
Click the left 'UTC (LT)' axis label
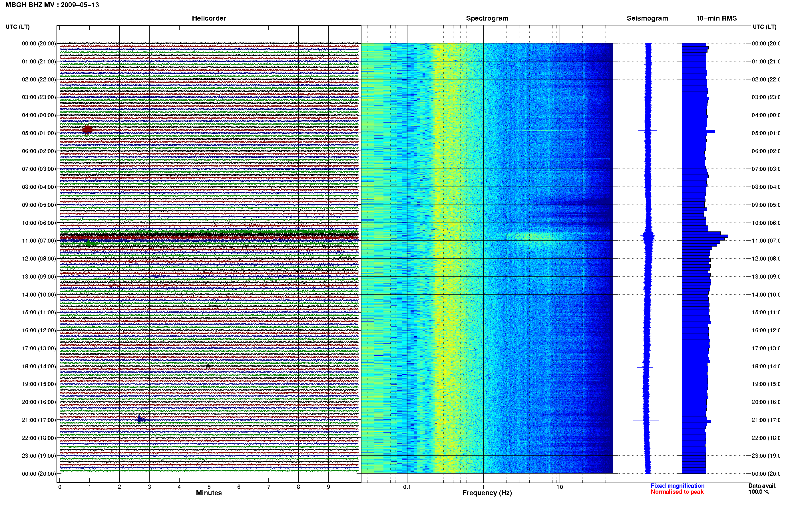pos(17,27)
